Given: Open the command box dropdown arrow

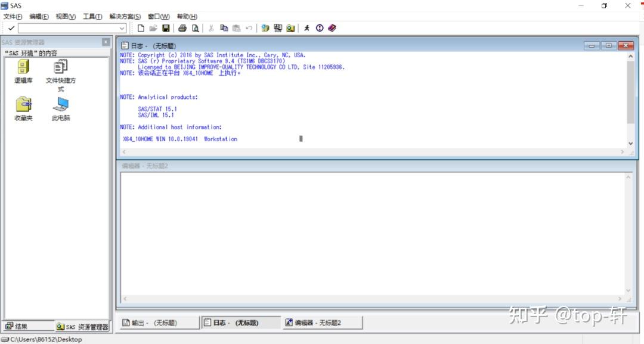Looking at the screenshot, I should pyautogui.click(x=122, y=28).
